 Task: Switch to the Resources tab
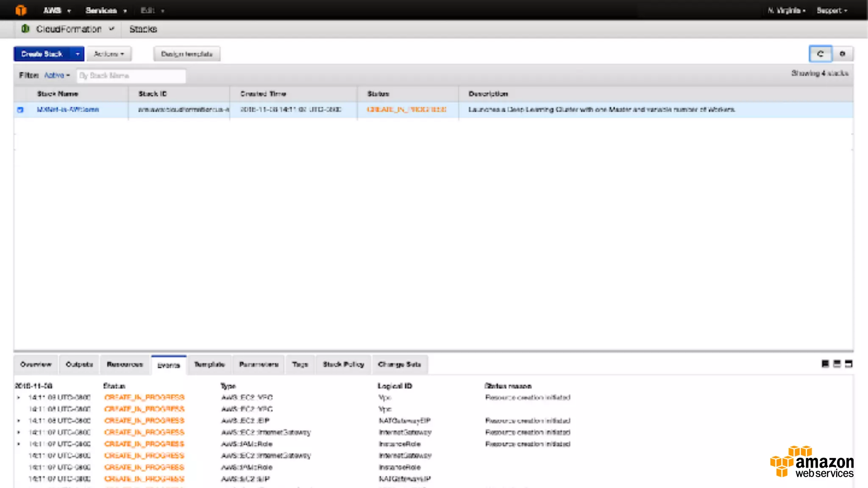pos(125,364)
